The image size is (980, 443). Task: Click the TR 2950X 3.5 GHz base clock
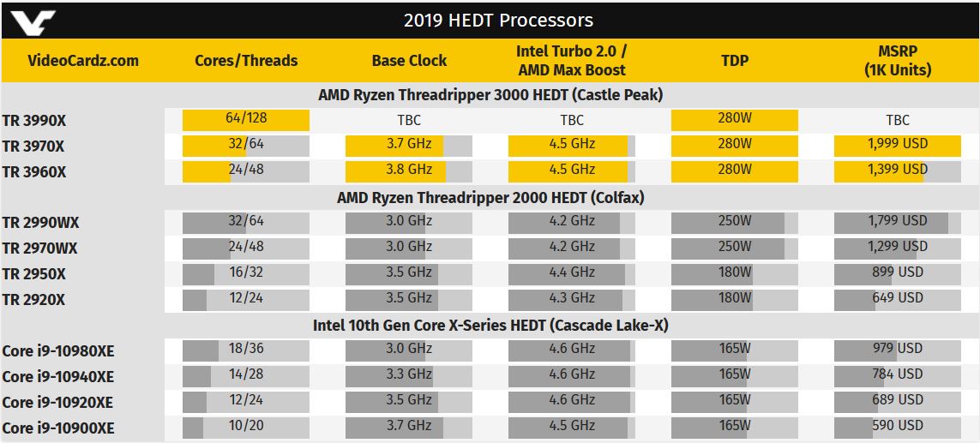[409, 273]
